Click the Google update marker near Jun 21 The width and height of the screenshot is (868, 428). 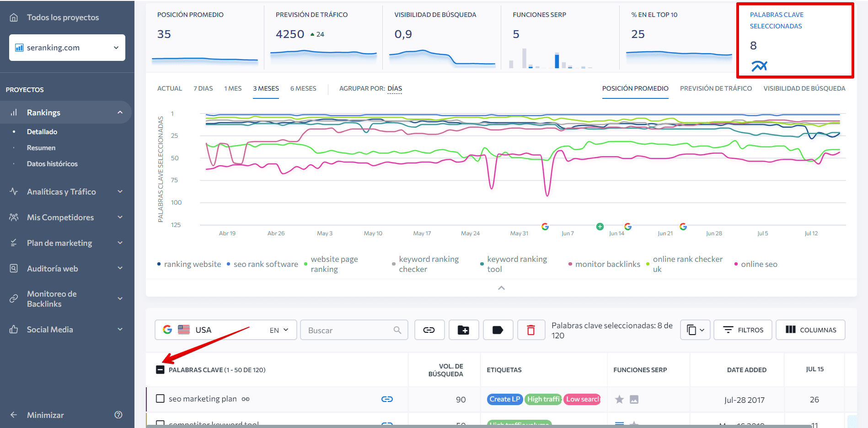click(x=683, y=227)
